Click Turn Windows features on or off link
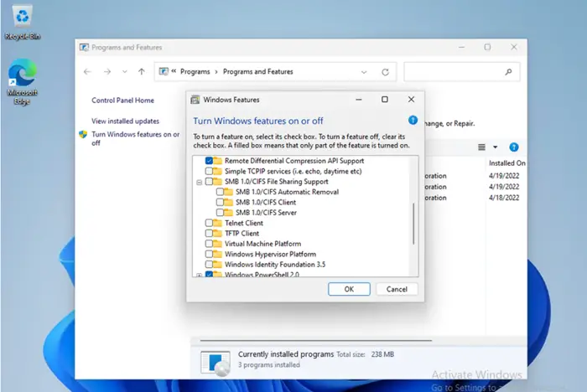587x392 pixels. pyautogui.click(x=136, y=138)
